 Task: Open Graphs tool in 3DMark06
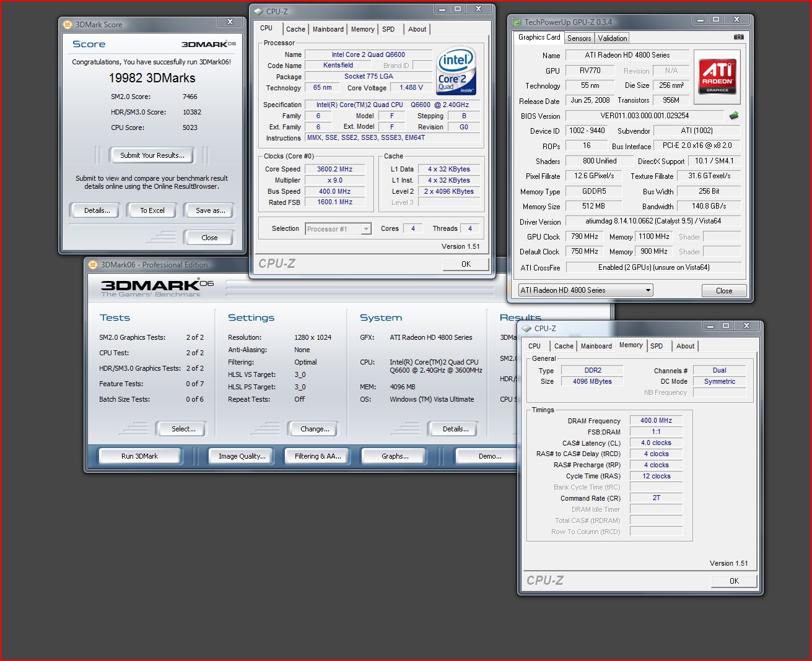tap(395, 456)
